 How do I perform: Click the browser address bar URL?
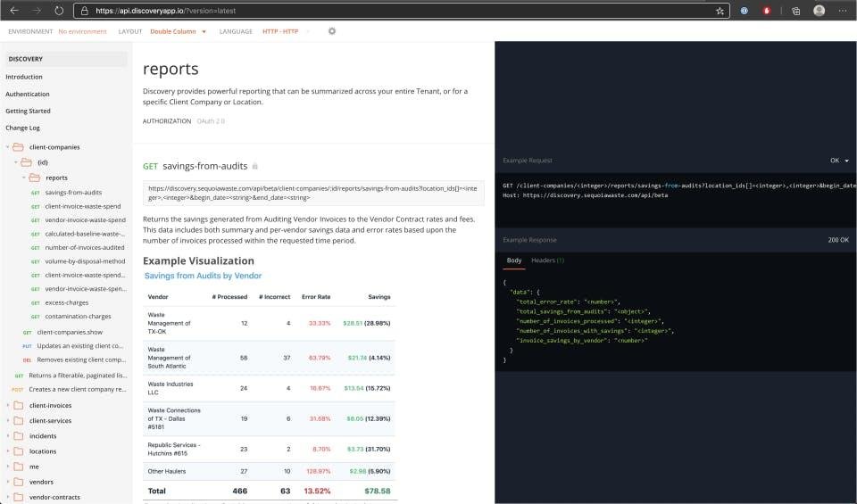click(x=166, y=11)
